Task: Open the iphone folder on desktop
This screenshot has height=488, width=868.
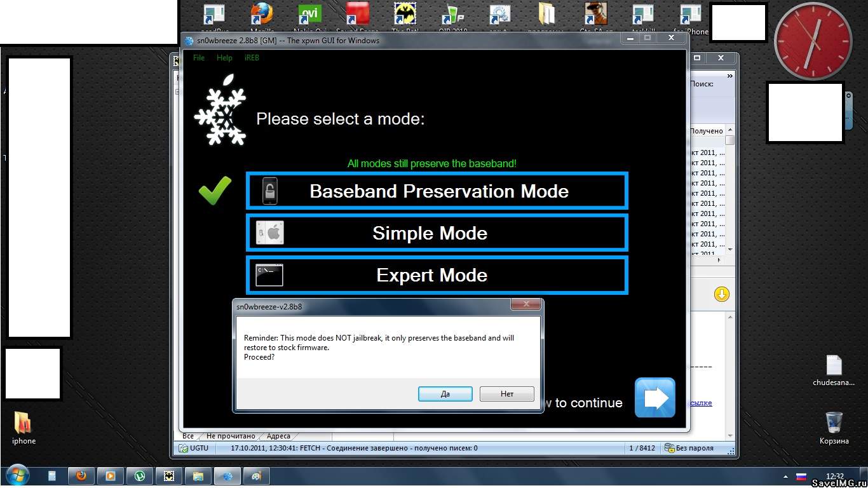Action: tap(24, 424)
